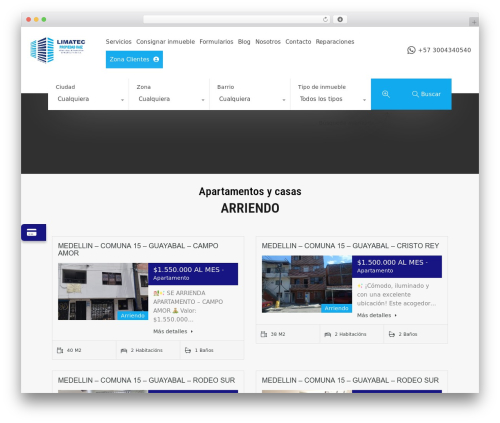Image resolution: width=500 pixels, height=423 pixels.
Task: Click the bed icon in Cristo Rey card
Action: [328, 334]
